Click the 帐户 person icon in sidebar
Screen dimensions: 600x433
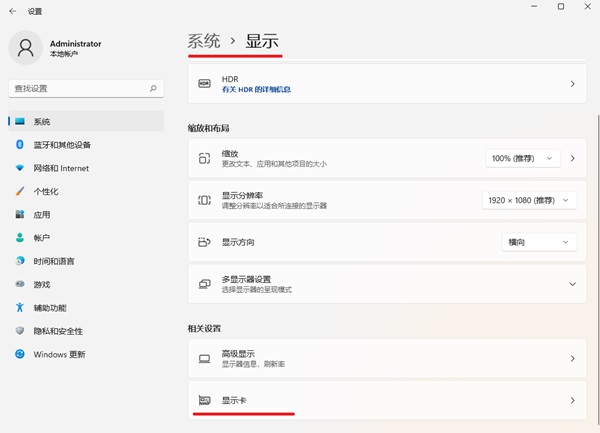point(20,238)
